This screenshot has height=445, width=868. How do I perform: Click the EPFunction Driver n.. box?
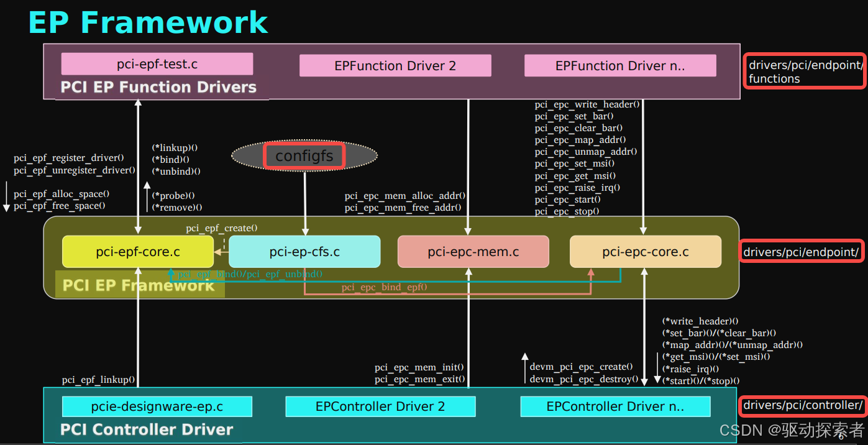620,66
